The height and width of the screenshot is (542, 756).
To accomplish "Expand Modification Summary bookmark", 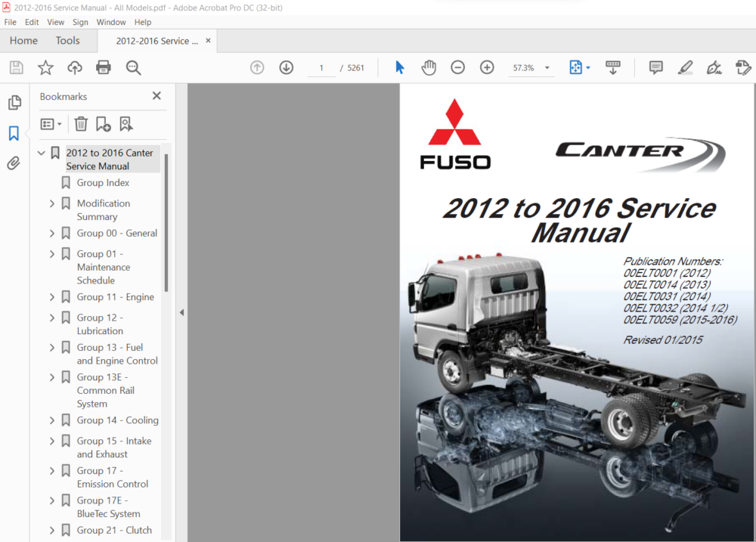I will (52, 203).
